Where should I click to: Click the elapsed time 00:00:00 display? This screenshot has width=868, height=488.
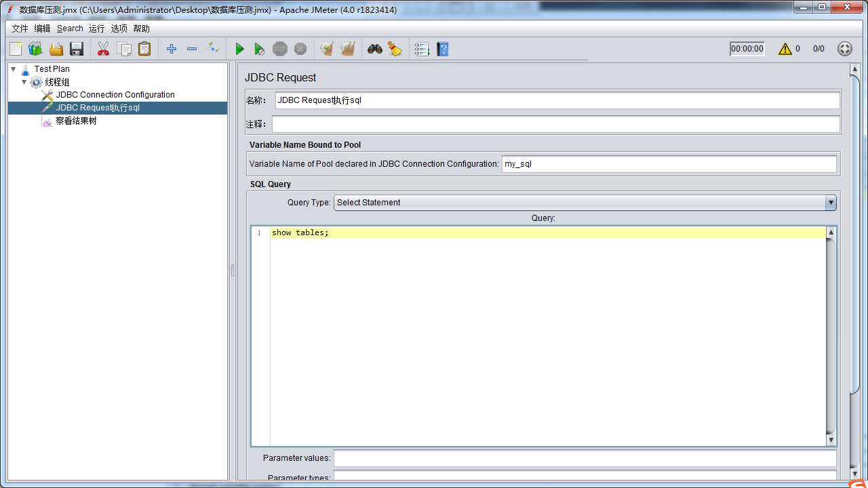(x=747, y=49)
